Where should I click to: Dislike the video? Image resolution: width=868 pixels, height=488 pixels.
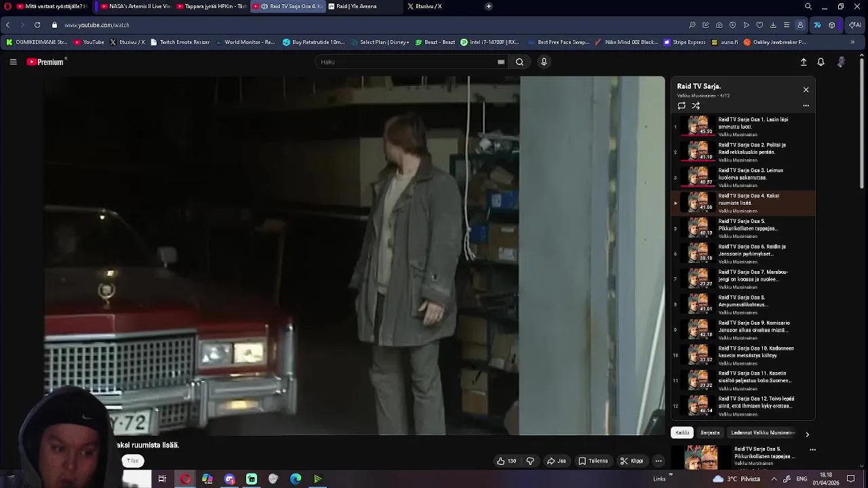(x=530, y=461)
